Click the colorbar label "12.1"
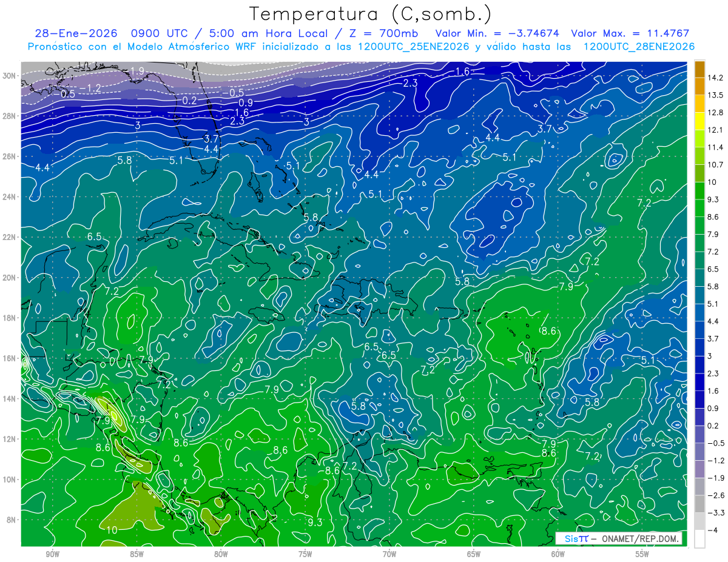728x562 pixels. click(715, 130)
